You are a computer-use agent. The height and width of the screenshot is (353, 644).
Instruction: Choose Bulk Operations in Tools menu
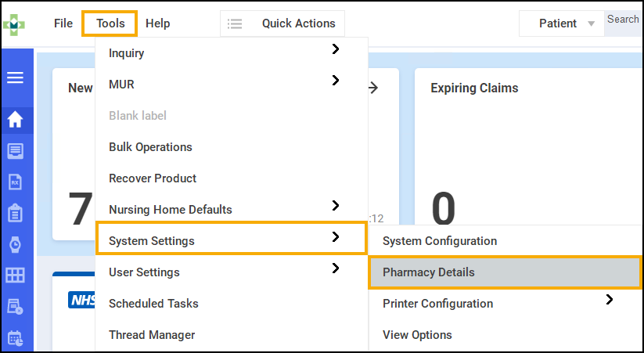pos(150,147)
